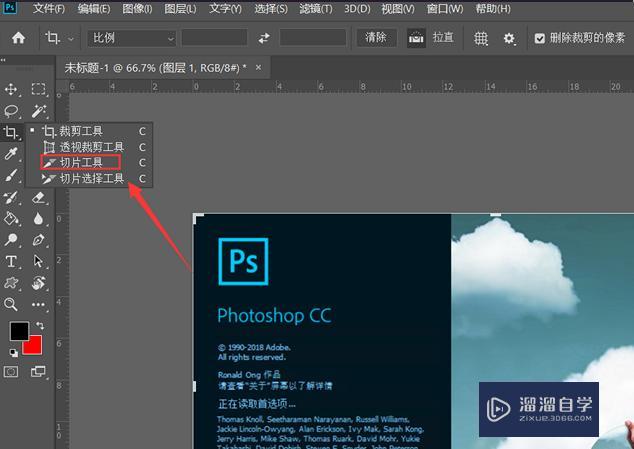Select the Custom Shape tool
634x449 pixels.
tap(11, 283)
